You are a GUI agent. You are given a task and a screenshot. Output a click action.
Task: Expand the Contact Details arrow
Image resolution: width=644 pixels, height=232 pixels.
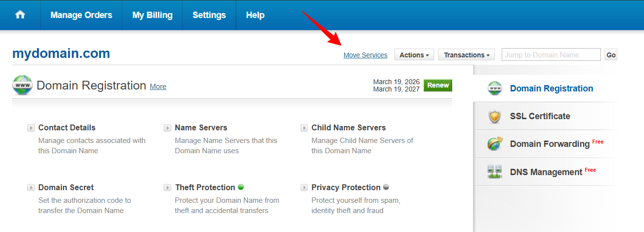(x=31, y=128)
